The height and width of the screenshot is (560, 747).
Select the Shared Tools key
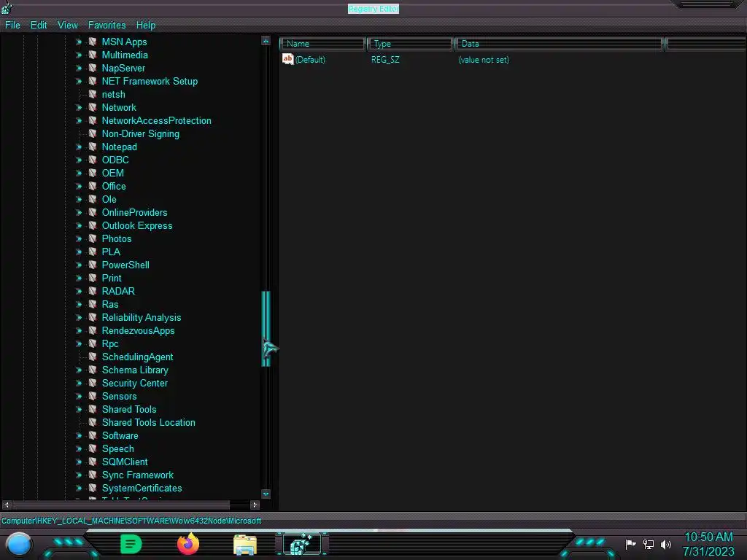click(x=129, y=410)
